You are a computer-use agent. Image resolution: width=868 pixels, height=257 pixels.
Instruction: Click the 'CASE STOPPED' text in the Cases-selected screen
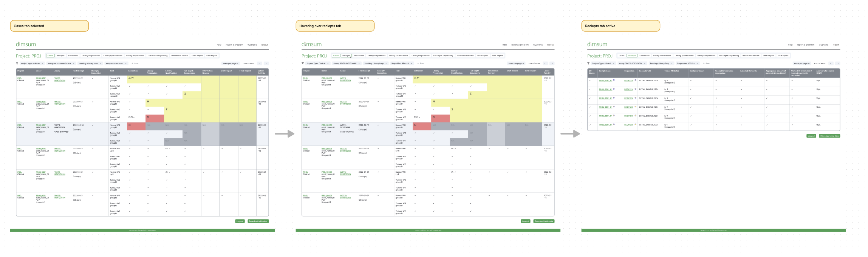[x=61, y=132]
